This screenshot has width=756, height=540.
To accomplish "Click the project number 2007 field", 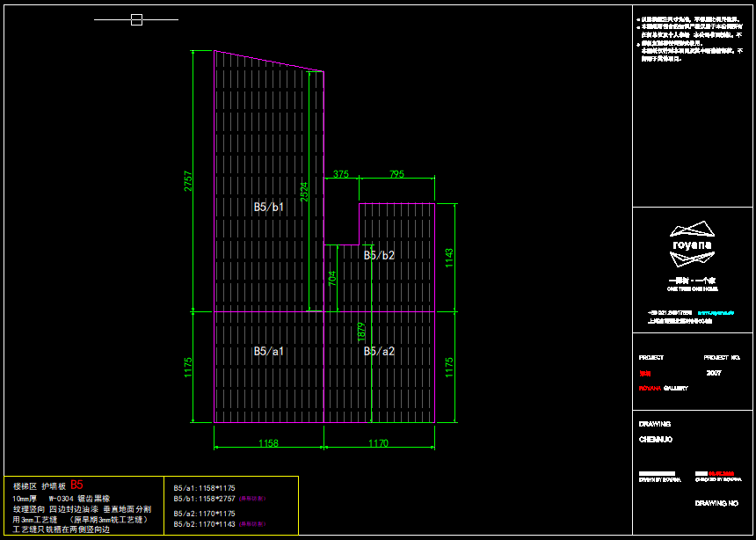I will pos(713,373).
